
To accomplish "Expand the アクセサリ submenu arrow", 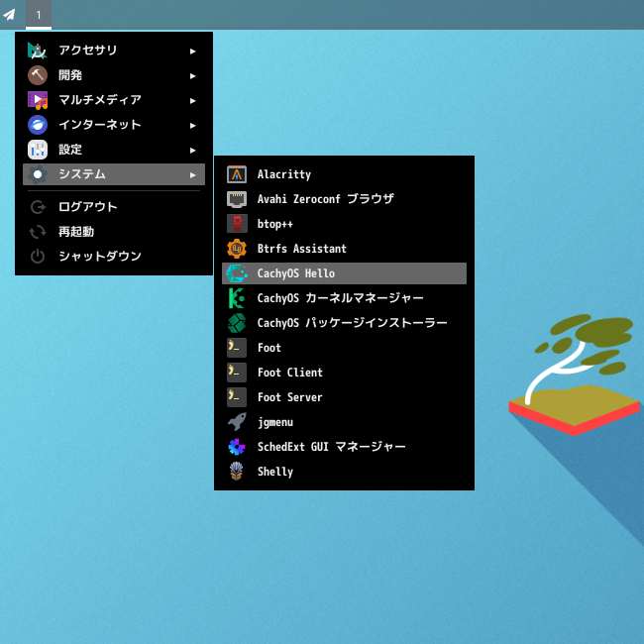I will pos(192,51).
